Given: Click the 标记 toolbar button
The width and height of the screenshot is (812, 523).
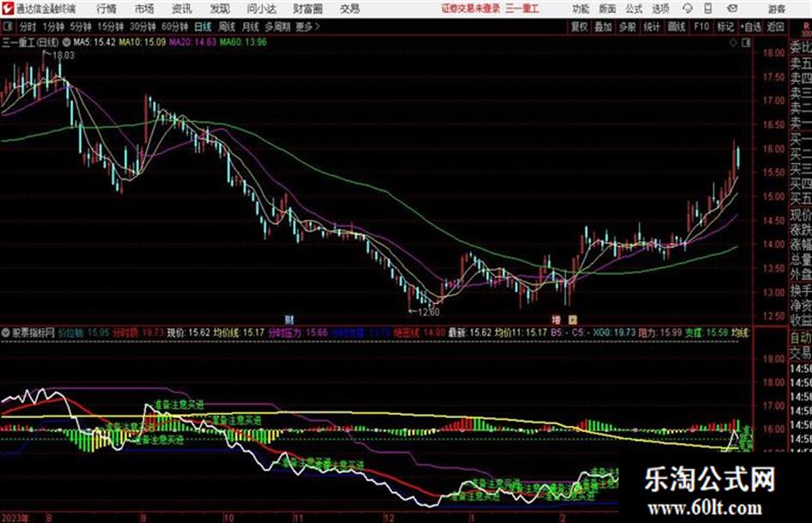Looking at the screenshot, I should [x=725, y=27].
